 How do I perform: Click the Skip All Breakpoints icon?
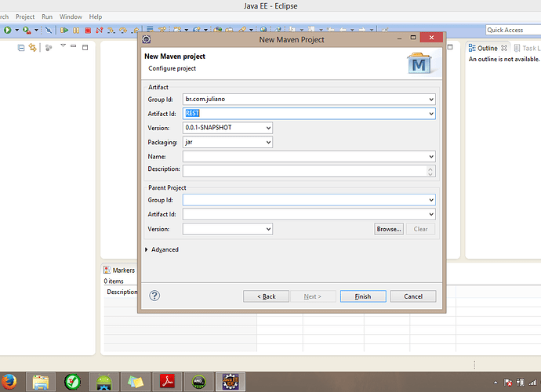tap(49, 31)
